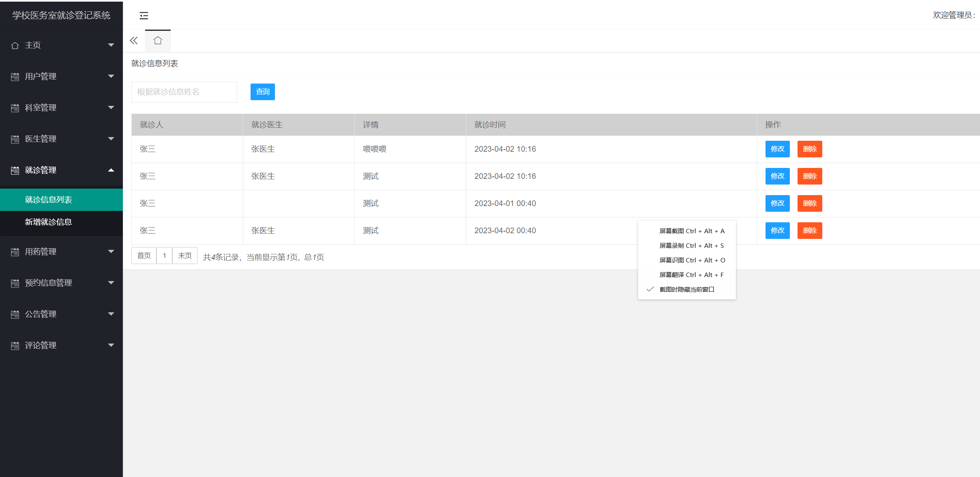Click the blue 查询 search button
The height and width of the screenshot is (477, 980).
[262, 92]
